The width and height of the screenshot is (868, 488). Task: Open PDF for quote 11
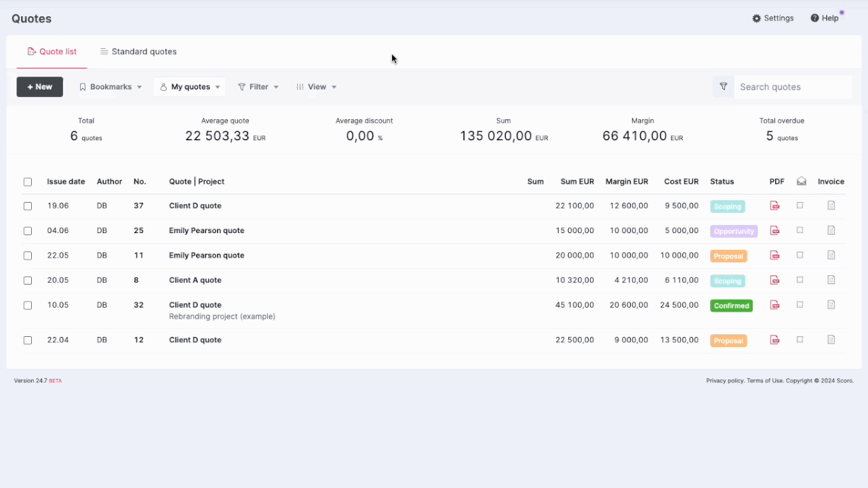click(x=774, y=256)
